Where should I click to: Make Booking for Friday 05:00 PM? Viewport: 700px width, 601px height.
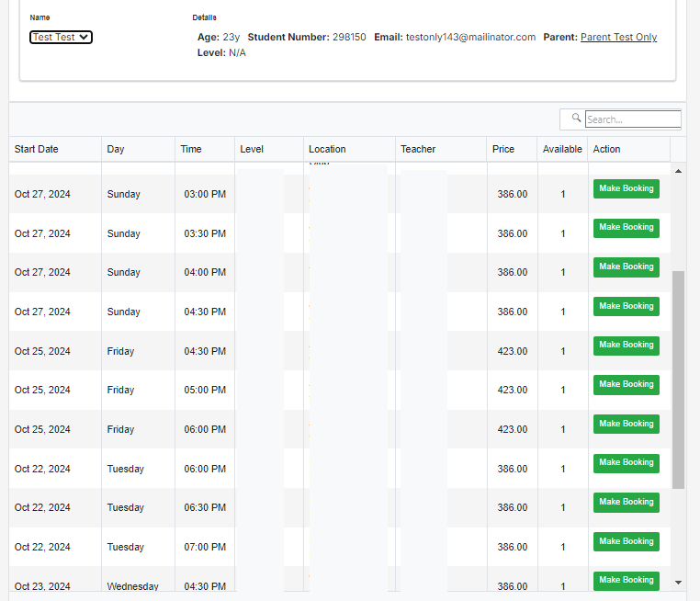click(x=626, y=385)
